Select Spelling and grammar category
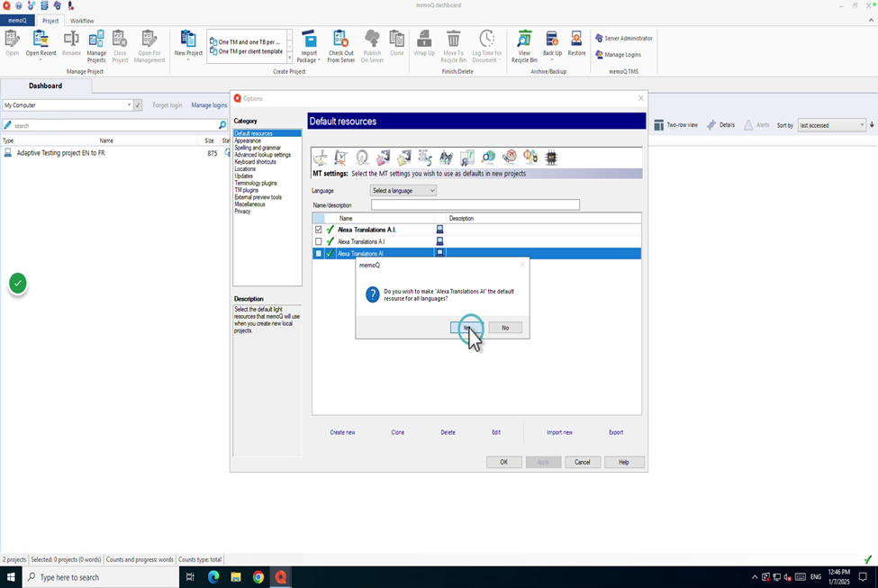 (x=258, y=148)
